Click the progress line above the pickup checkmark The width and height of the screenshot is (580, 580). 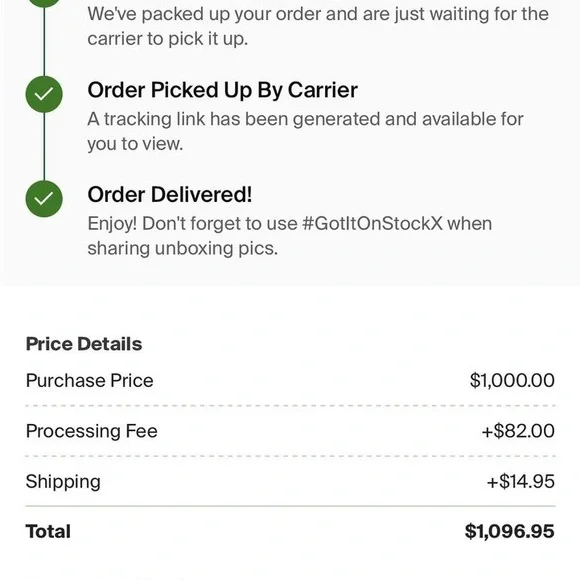pyautogui.click(x=44, y=41)
